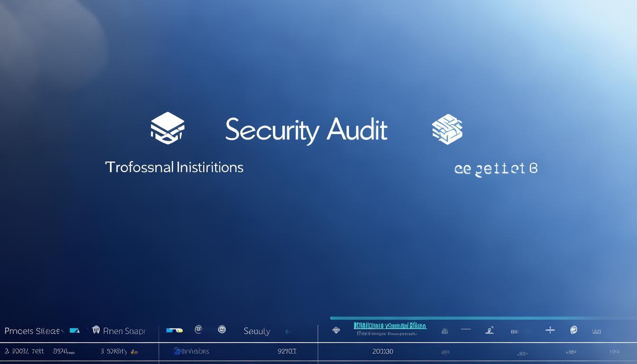Click the 20030 value in the bottom row
637x364 pixels.
point(382,352)
